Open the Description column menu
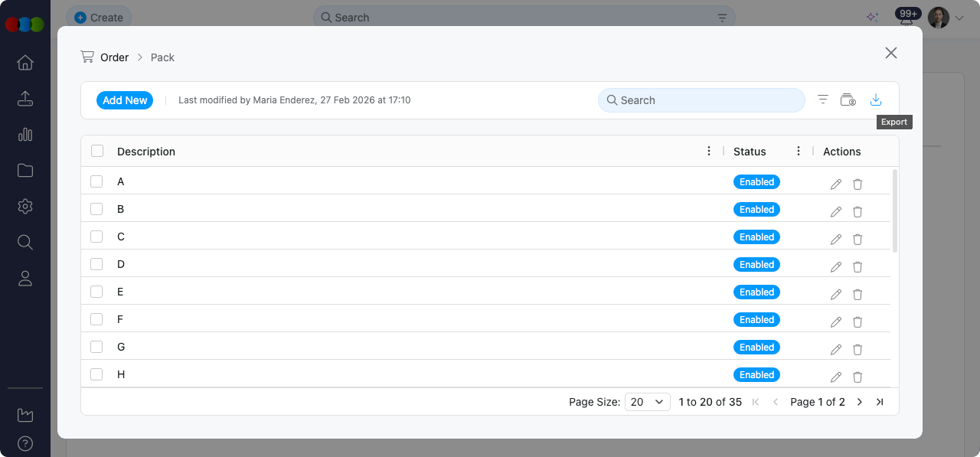Screen dimensions: 980x457 point(709,152)
